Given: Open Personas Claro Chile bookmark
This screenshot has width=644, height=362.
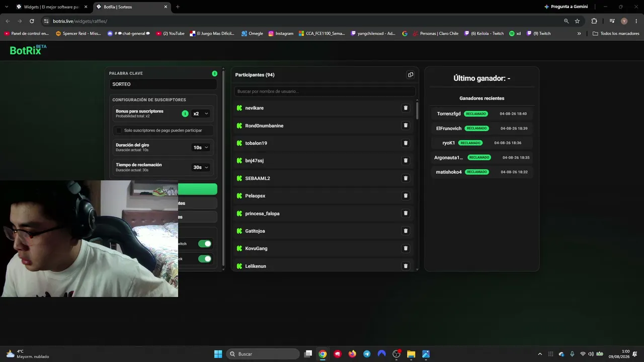Looking at the screenshot, I should (435, 34).
